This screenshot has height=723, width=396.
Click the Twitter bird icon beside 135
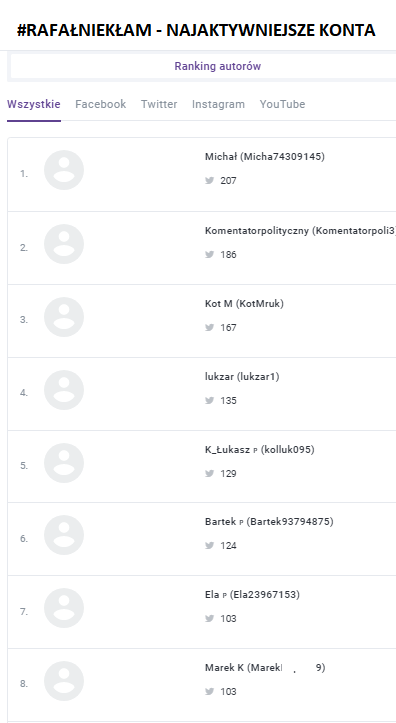(x=210, y=400)
